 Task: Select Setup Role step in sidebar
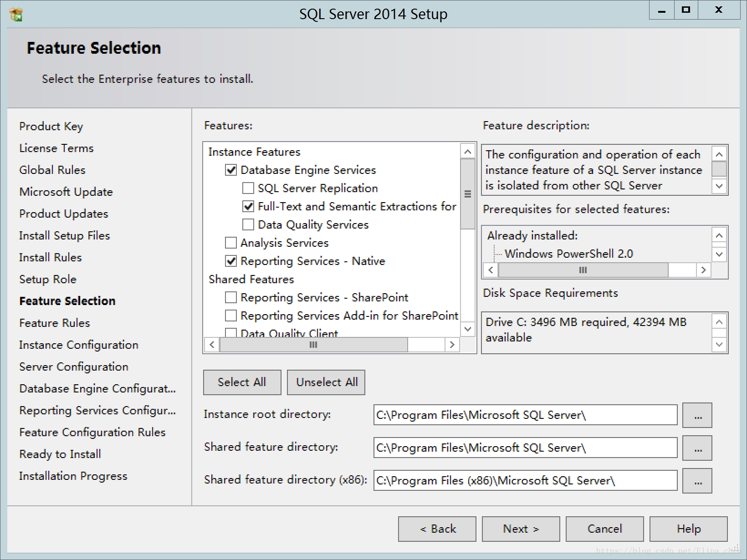click(48, 280)
